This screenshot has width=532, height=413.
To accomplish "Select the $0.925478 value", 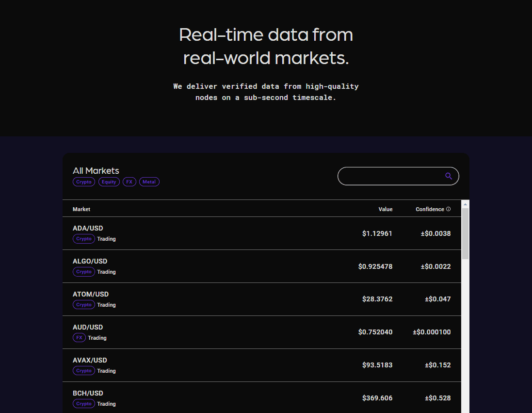I will [375, 266].
